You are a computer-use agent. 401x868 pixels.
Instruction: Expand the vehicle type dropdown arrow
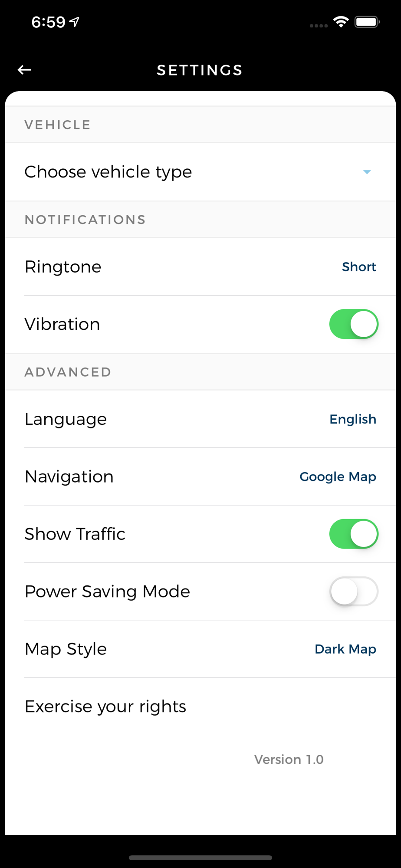click(x=367, y=172)
